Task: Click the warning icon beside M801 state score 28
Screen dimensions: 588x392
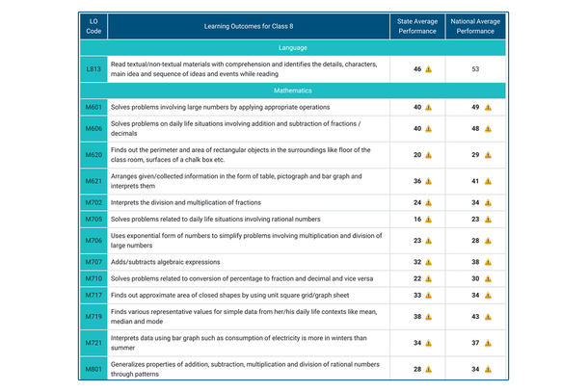Action: click(x=429, y=369)
